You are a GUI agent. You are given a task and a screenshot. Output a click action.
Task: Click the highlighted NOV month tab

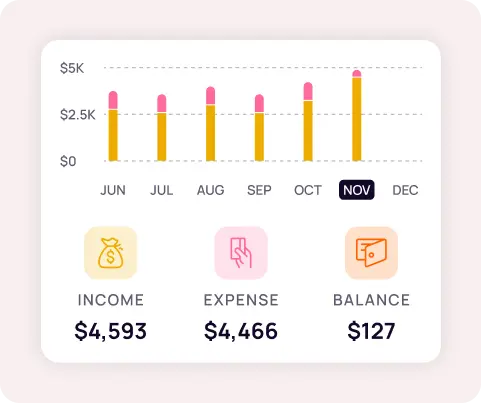tap(357, 190)
